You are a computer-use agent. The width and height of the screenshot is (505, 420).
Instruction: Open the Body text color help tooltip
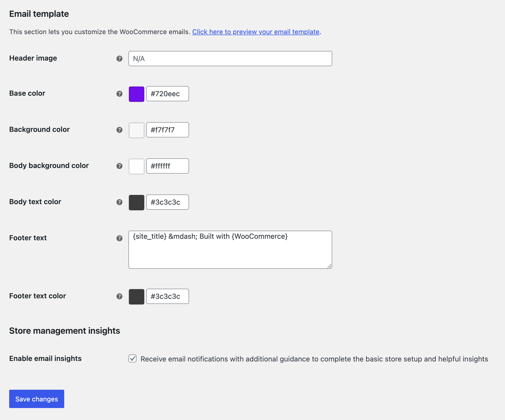[x=119, y=202]
